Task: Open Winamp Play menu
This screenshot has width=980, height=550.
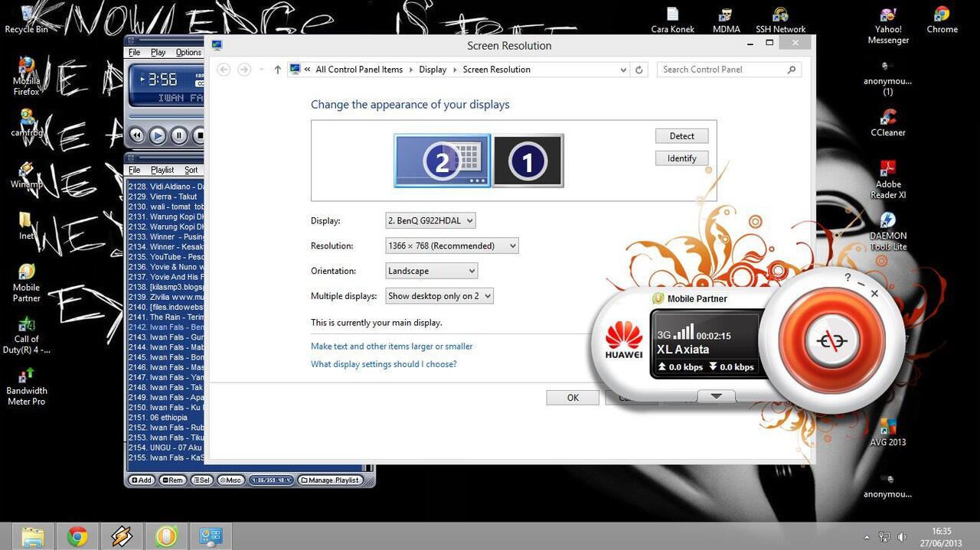Action: click(x=158, y=53)
